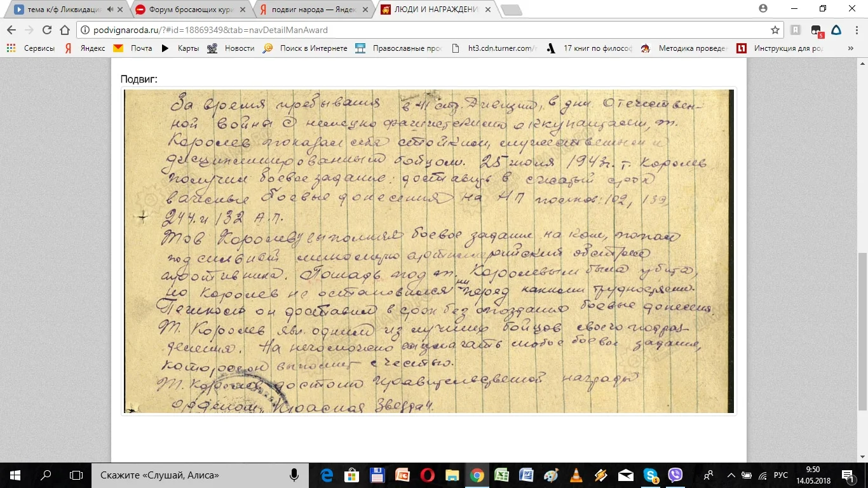Open the Chrome menu with three dots

855,30
